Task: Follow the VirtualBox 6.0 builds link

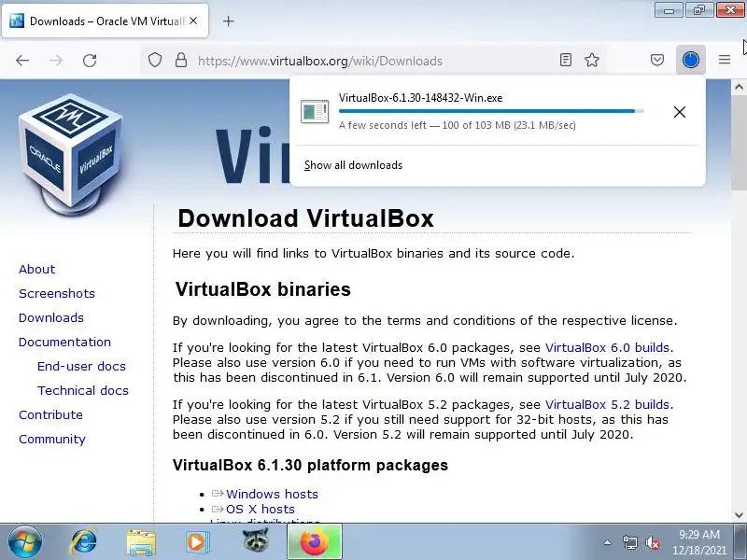Action: [x=608, y=347]
